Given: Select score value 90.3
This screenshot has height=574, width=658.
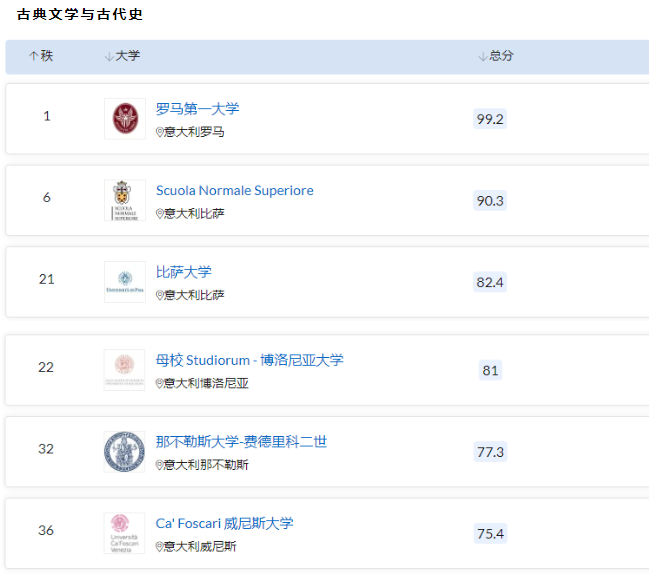Looking at the screenshot, I should point(490,201).
